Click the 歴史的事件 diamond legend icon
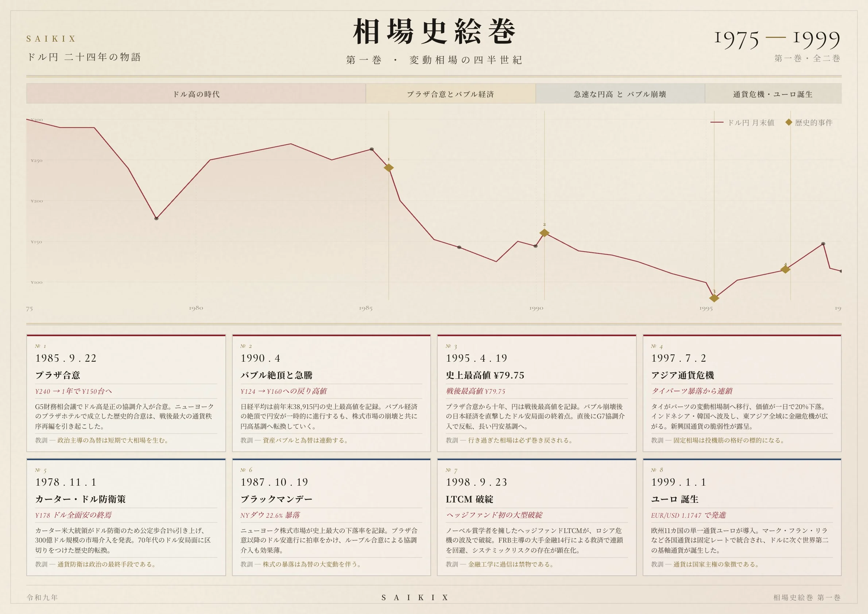 tap(788, 122)
